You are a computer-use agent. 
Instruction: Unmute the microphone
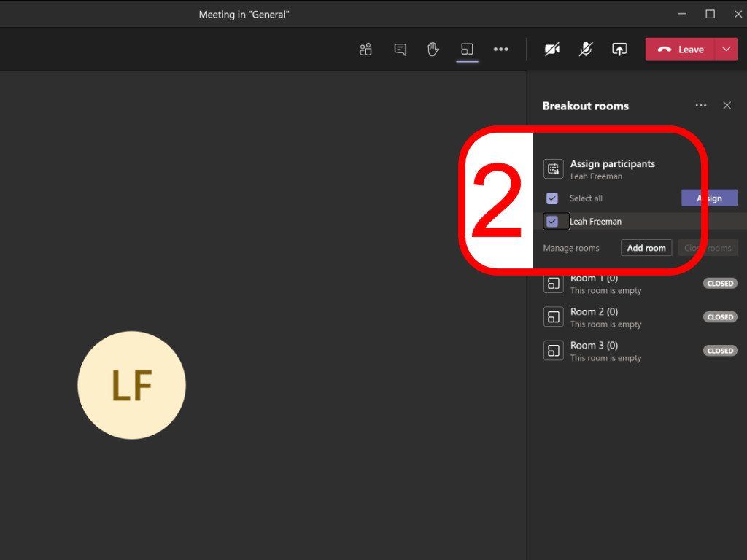[586, 49]
